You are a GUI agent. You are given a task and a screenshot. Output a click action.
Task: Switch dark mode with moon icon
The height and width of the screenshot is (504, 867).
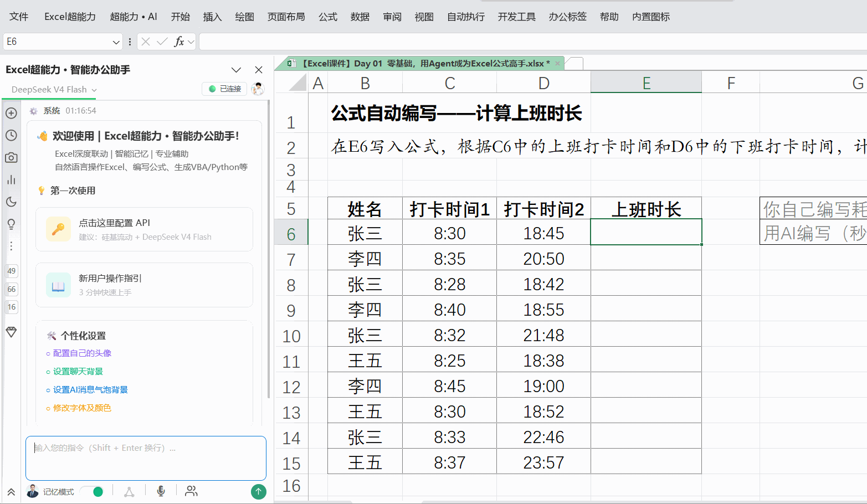pyautogui.click(x=11, y=202)
